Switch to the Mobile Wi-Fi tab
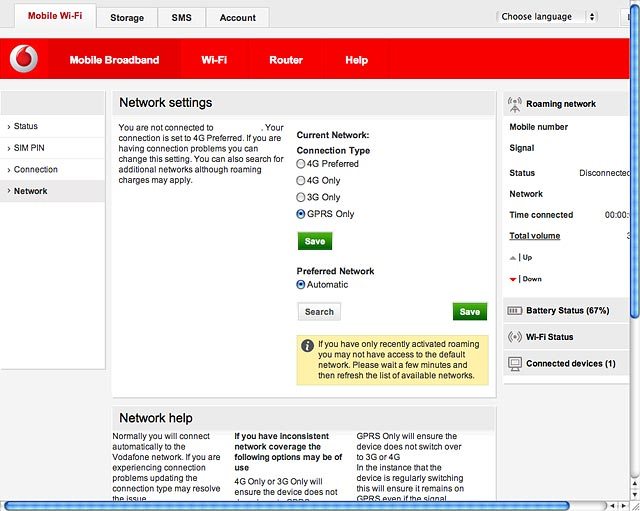 pos(55,16)
